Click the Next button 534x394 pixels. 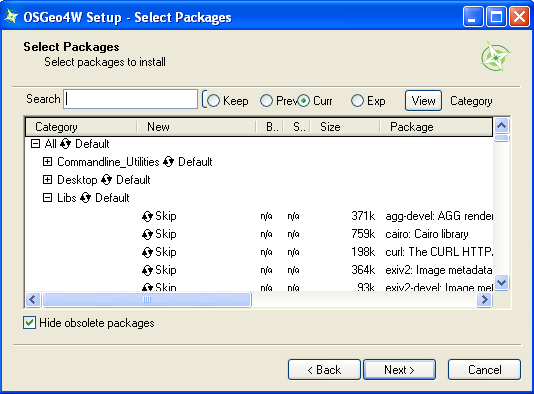point(399,369)
